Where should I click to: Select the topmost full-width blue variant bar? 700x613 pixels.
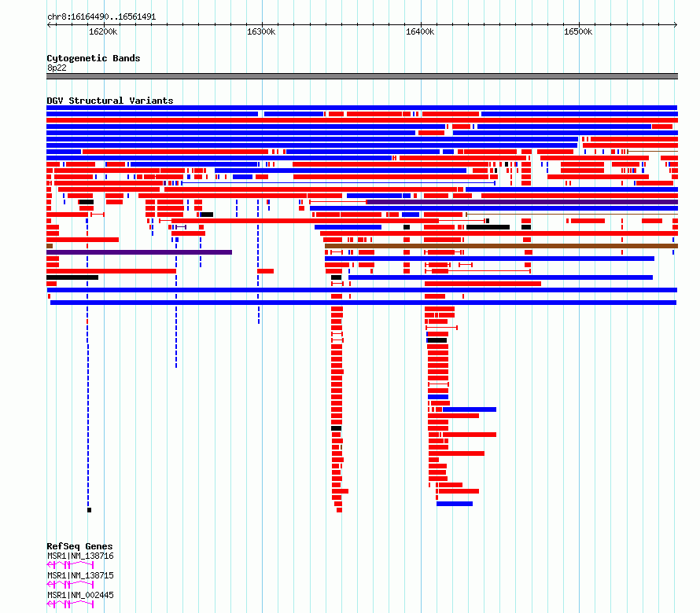point(362,108)
